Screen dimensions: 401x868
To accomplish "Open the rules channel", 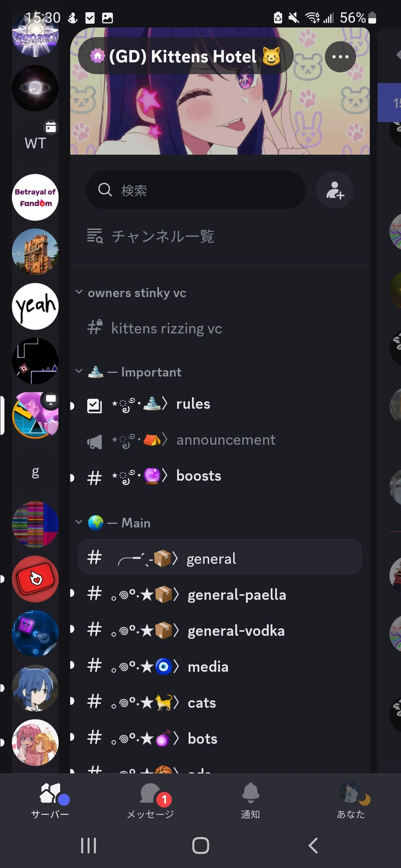I will [220, 404].
